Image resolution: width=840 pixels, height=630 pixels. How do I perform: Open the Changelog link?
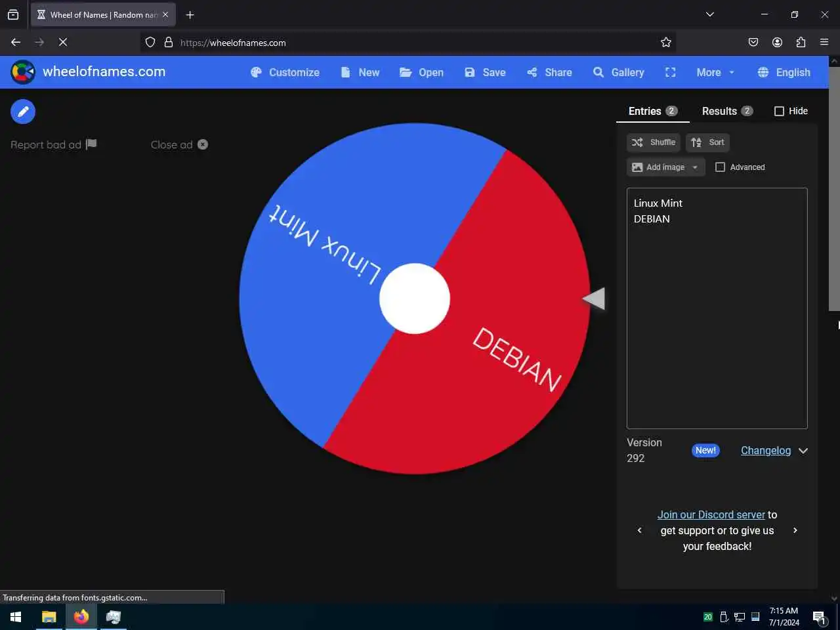tap(765, 451)
